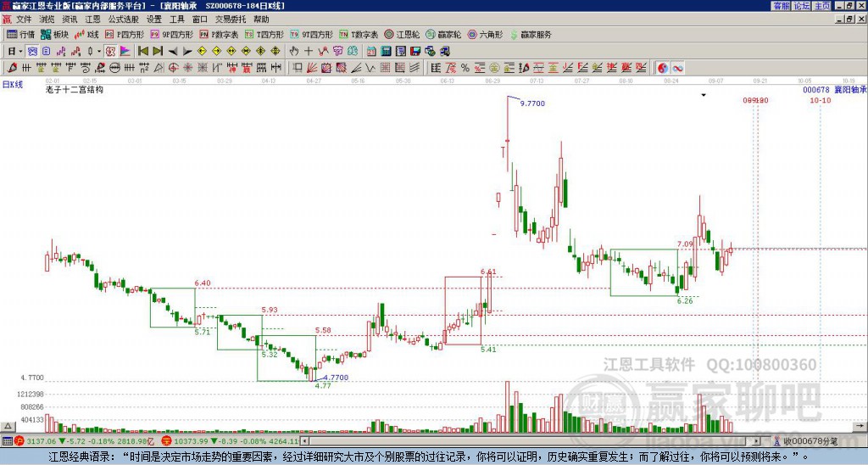Toggle the infinity symbol button
Viewport: 868px width, 465px height.
pos(677,68)
